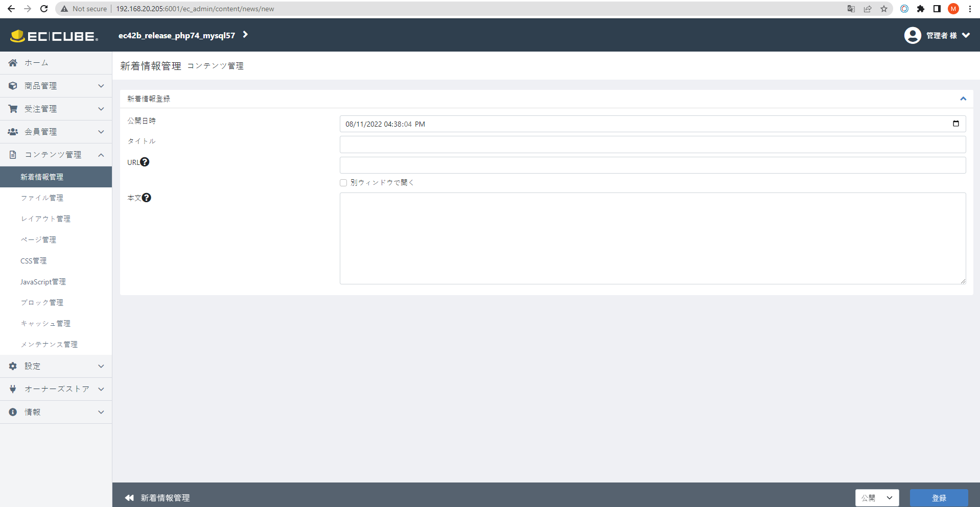Open the calendar picker in 公開日時 field
The height and width of the screenshot is (507, 980).
956,124
